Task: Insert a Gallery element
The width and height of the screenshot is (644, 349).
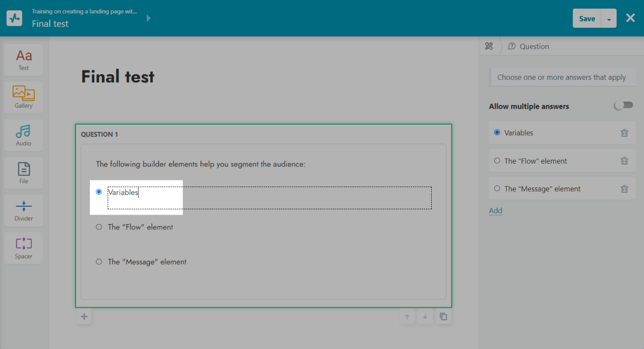Action: click(23, 98)
